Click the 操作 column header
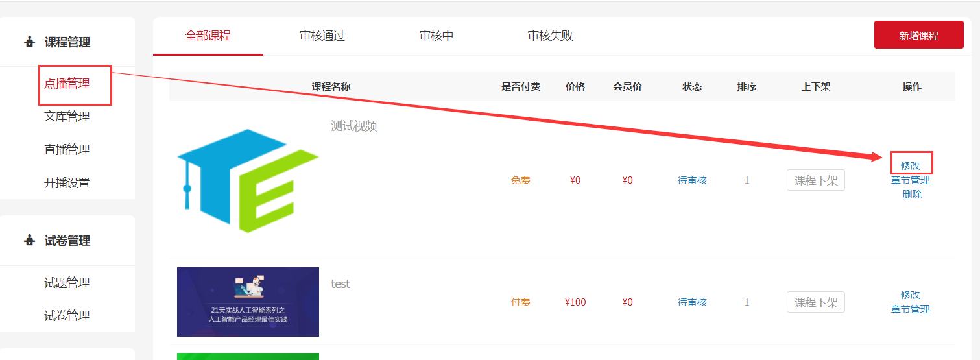 coord(912,86)
